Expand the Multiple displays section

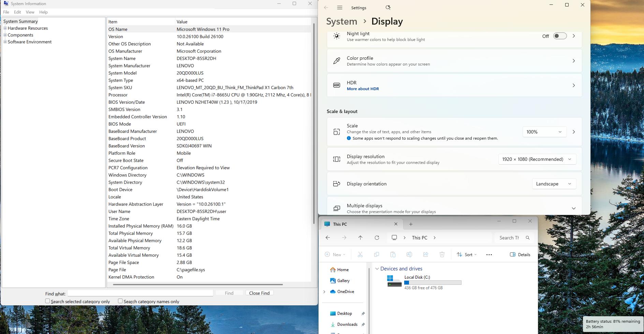tap(574, 208)
